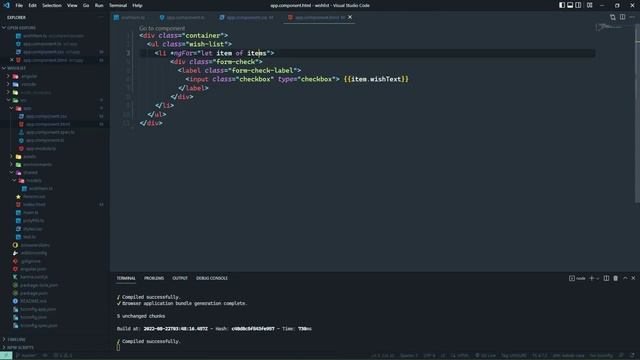The width and height of the screenshot is (640, 360).
Task: Open editor More Actions ellipsis
Action: [x=632, y=17]
